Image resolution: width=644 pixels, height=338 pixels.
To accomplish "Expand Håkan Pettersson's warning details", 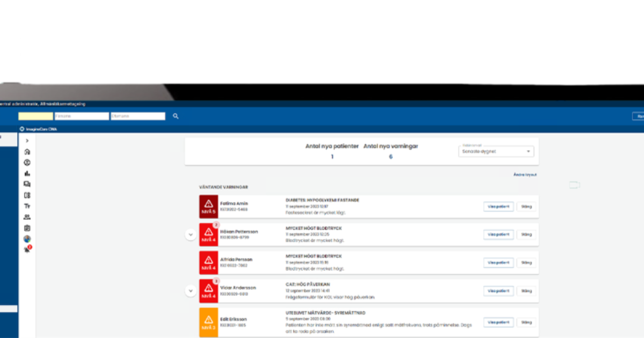I will point(191,234).
